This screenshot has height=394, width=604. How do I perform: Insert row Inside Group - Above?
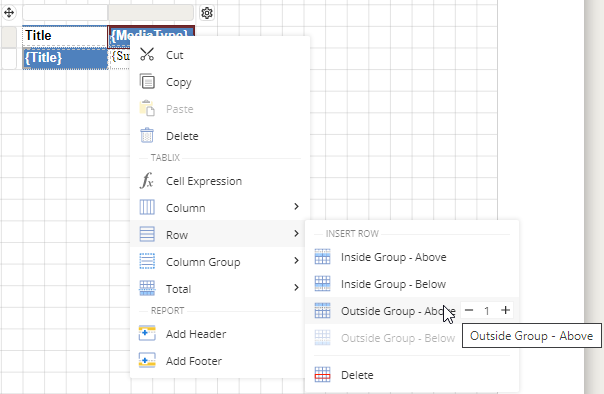(x=393, y=257)
